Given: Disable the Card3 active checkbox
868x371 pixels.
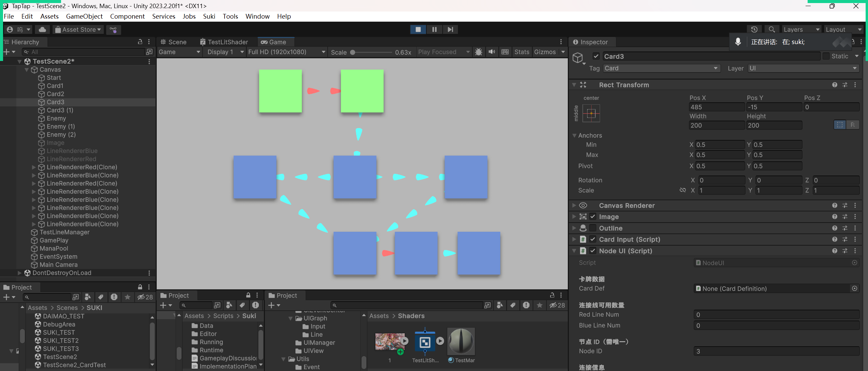Looking at the screenshot, I should 596,56.
